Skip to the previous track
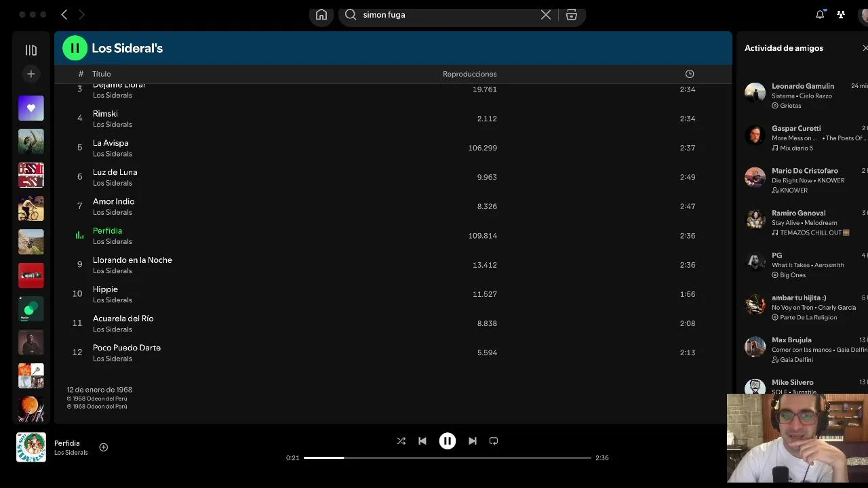Viewport: 868px width, 488px height. pyautogui.click(x=422, y=441)
